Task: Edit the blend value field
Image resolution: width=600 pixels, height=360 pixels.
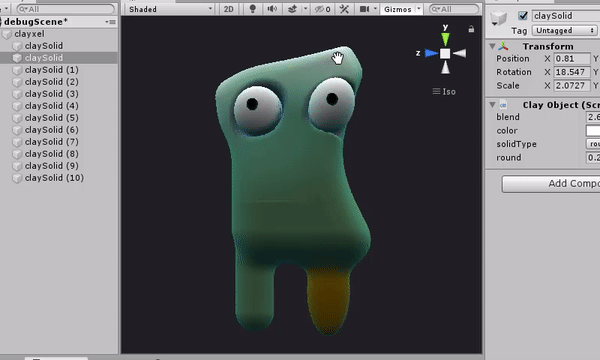Action: (x=593, y=117)
